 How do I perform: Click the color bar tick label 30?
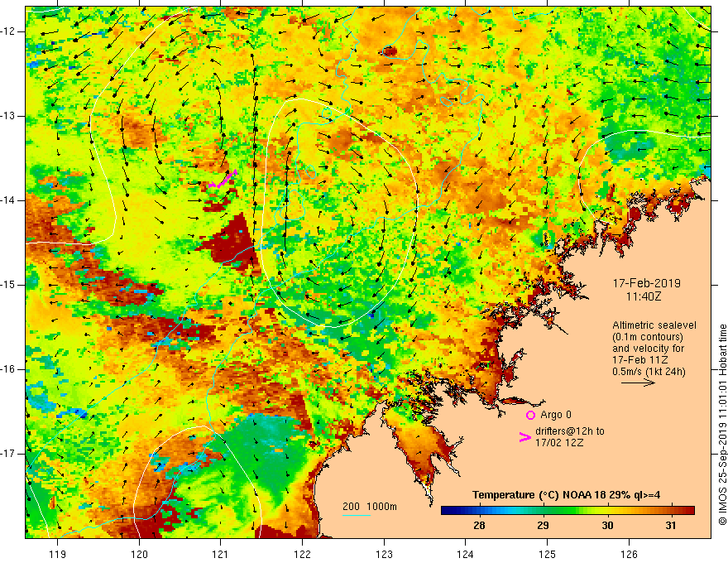pyautogui.click(x=607, y=526)
